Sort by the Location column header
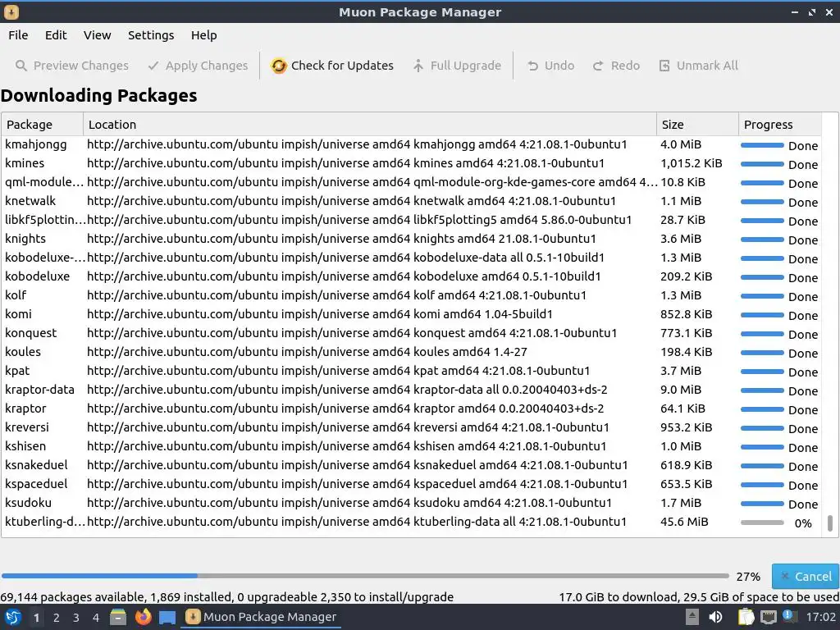The height and width of the screenshot is (630, 840). click(370, 125)
